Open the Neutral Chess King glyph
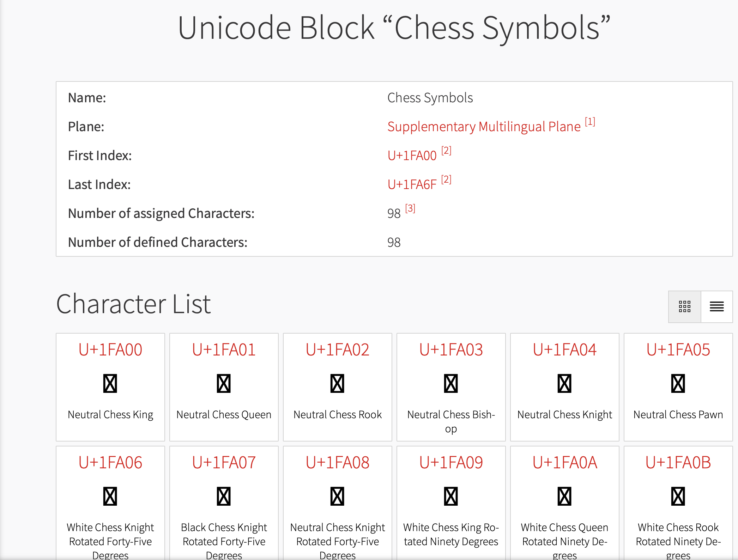The image size is (738, 560). 110,384
